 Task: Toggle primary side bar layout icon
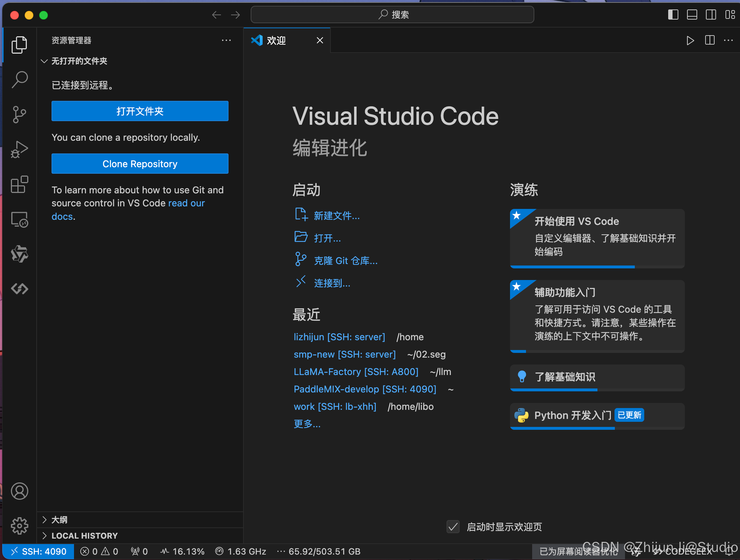673,15
